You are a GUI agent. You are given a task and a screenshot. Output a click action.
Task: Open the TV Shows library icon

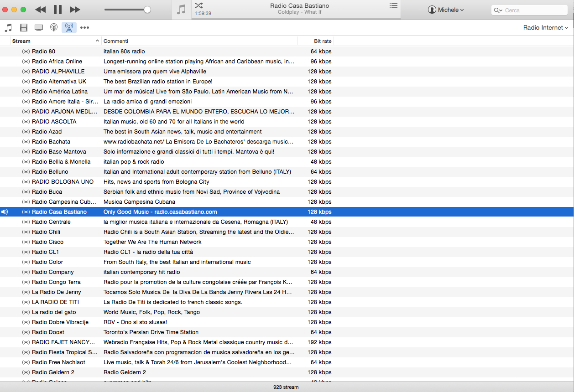[x=39, y=28]
